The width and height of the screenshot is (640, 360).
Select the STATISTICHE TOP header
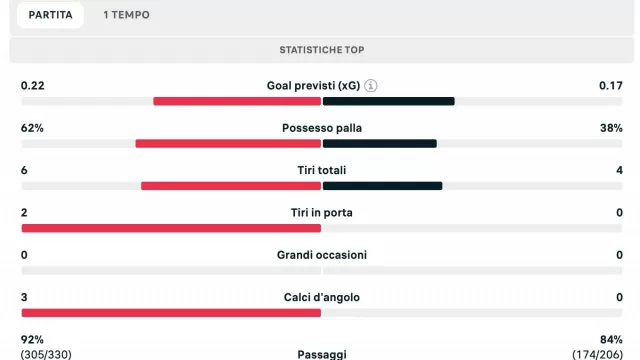coord(322,50)
